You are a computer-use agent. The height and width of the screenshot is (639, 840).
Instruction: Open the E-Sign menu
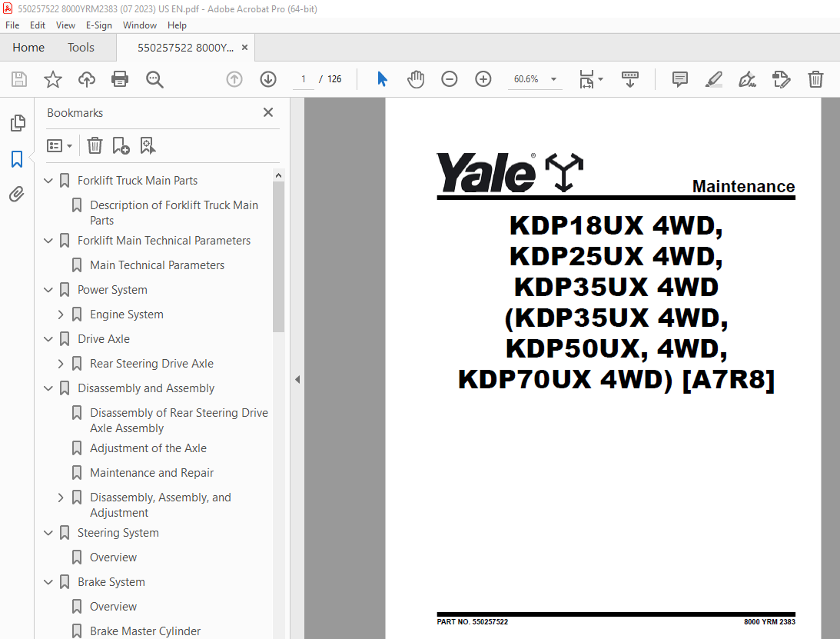click(x=99, y=25)
